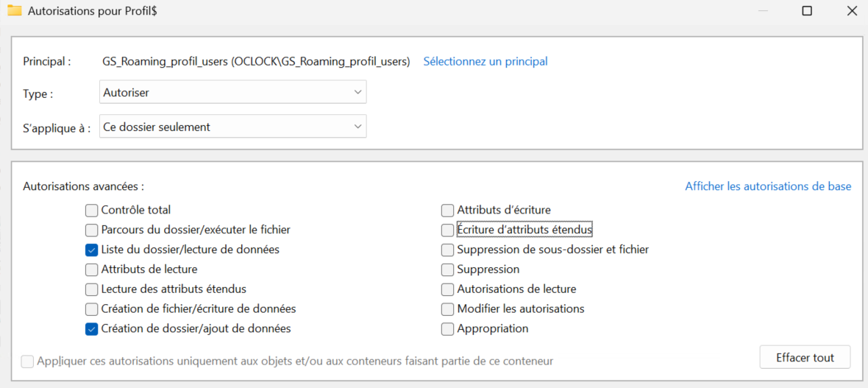Check Suppression de sous-dossier et fichier

(447, 250)
